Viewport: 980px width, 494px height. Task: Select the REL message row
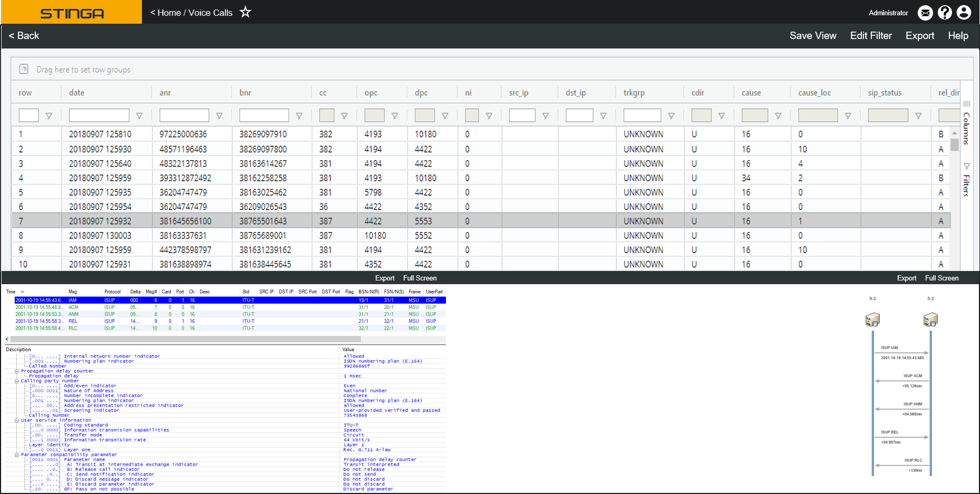(230, 321)
